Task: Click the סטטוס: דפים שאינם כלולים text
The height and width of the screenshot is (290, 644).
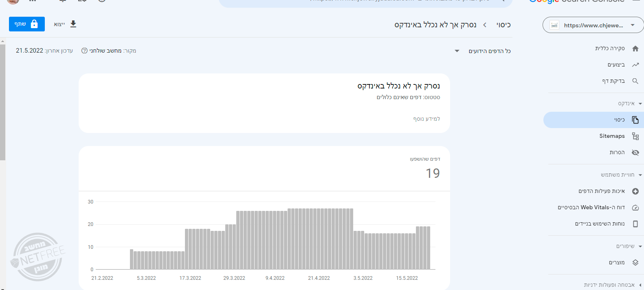Action: point(408,97)
